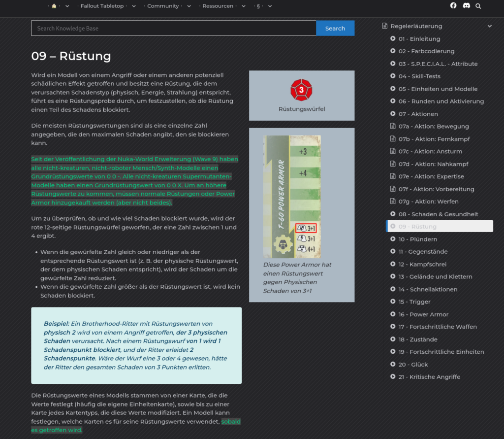Viewport: 504px width, 439px height.
Task: Click the red Rüstungswürfel dice image
Action: [x=301, y=90]
